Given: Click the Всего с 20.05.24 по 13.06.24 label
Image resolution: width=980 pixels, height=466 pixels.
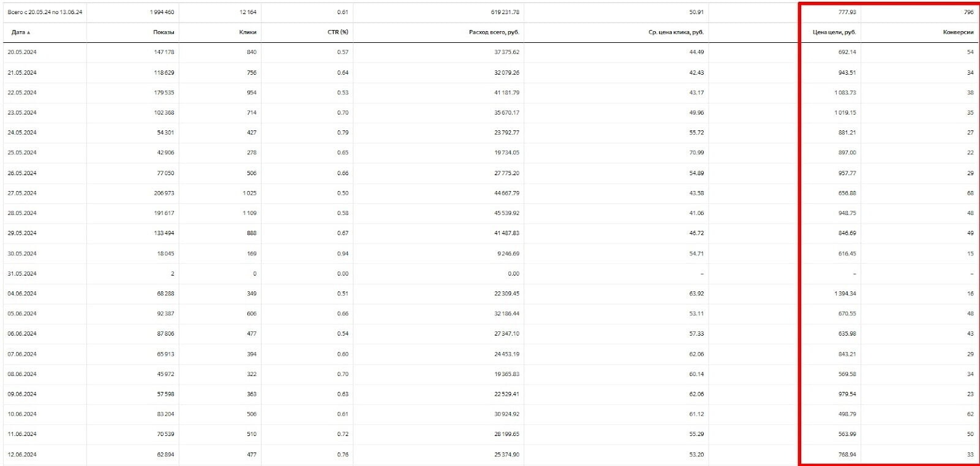Looking at the screenshot, I should click(x=45, y=12).
